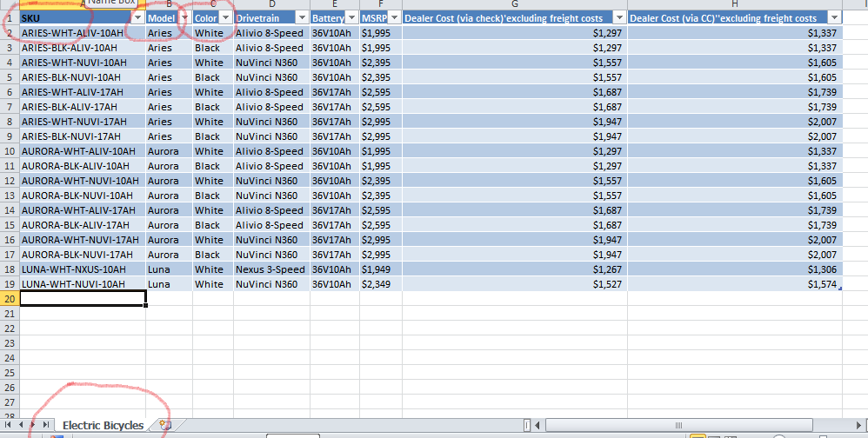Screen dimensions: 868x438
Task: Click Luna model cell in row 18
Action: (170, 269)
